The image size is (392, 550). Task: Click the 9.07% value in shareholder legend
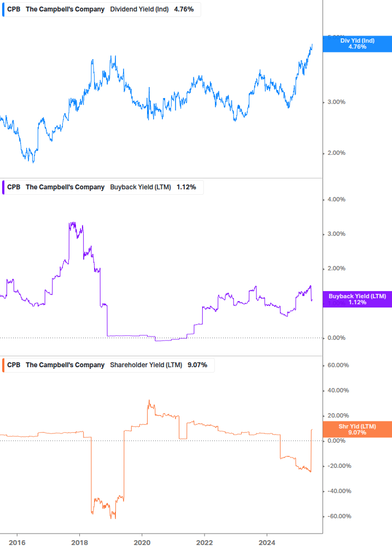[197, 365]
